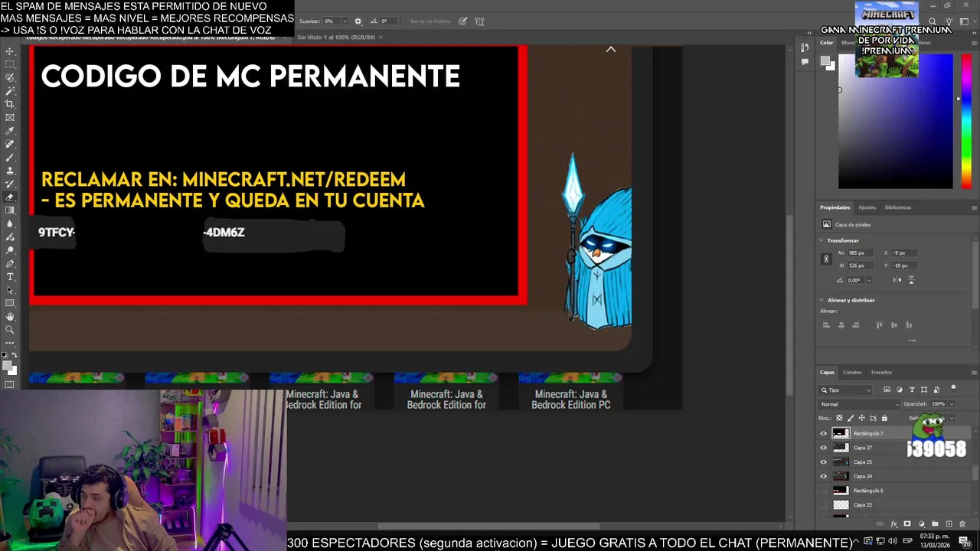The width and height of the screenshot is (980, 551).
Task: Select the Horizontal Type tool
Action: [x=10, y=276]
